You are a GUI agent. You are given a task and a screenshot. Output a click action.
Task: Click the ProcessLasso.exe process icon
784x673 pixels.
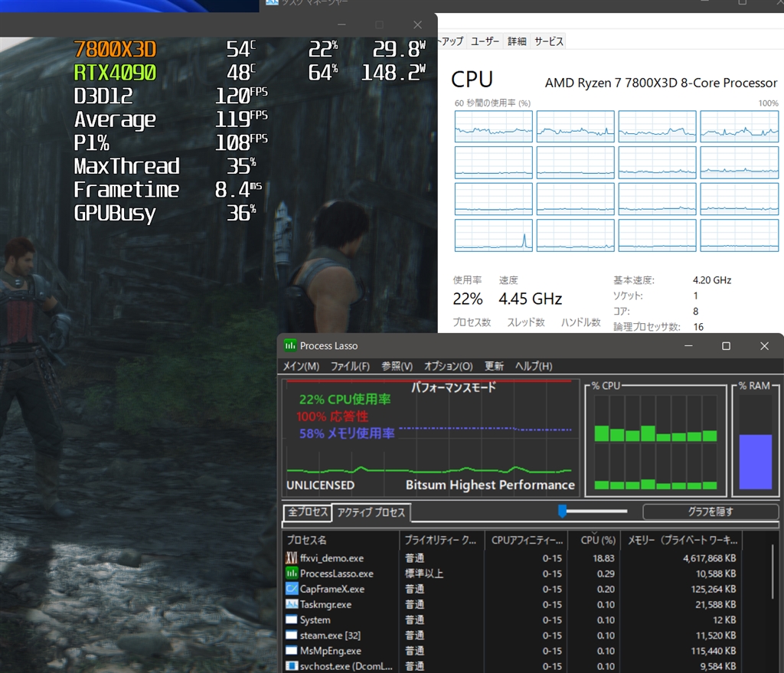291,573
